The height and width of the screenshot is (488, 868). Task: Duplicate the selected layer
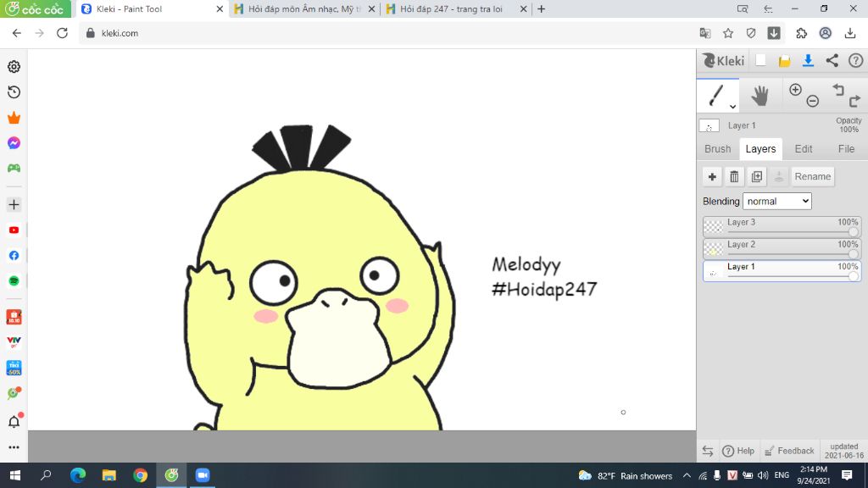tap(757, 176)
